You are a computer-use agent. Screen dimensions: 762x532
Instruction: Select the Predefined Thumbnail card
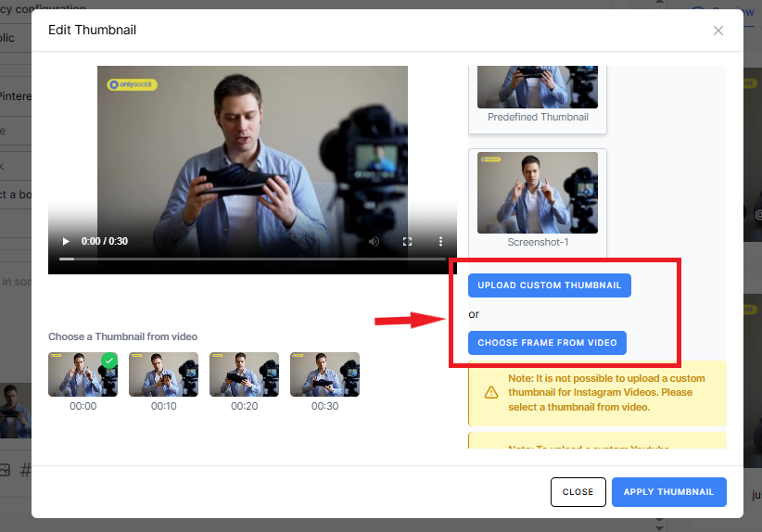click(538, 97)
